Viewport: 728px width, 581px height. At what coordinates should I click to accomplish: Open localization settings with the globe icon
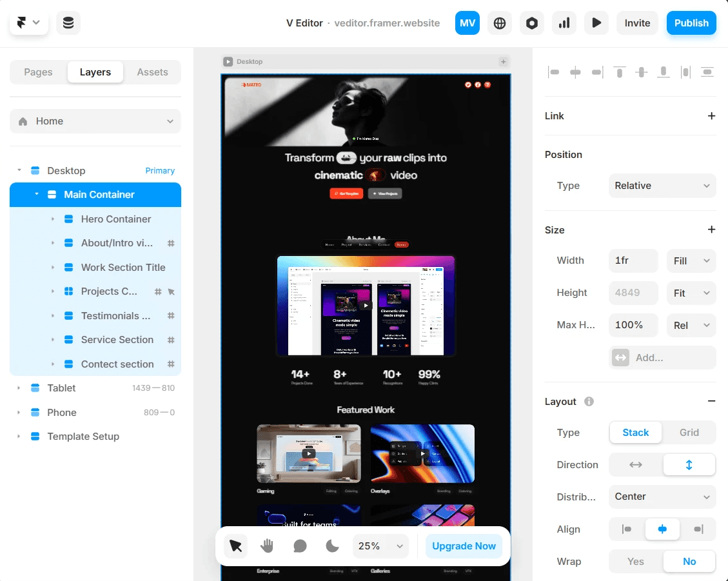(499, 23)
